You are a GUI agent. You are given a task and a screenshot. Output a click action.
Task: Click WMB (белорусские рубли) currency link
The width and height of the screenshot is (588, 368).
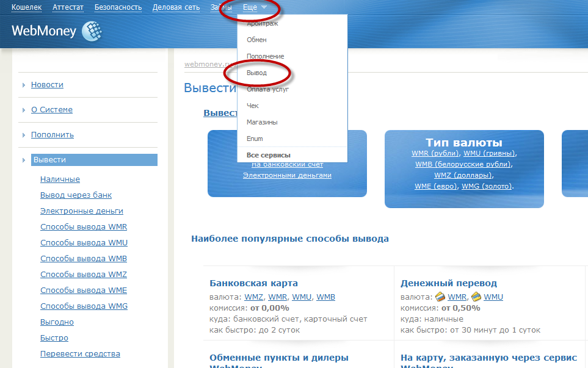point(463,164)
